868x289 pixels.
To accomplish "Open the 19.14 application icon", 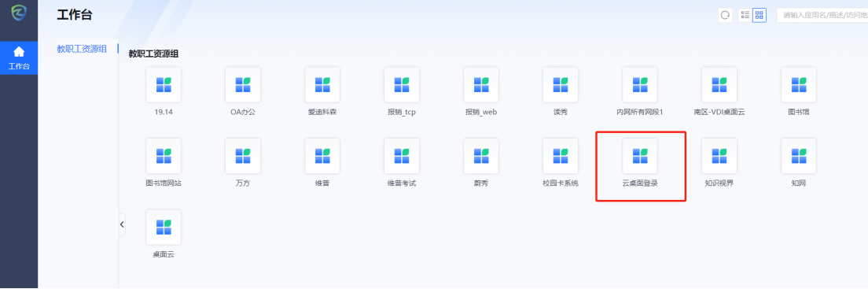I will point(164,85).
